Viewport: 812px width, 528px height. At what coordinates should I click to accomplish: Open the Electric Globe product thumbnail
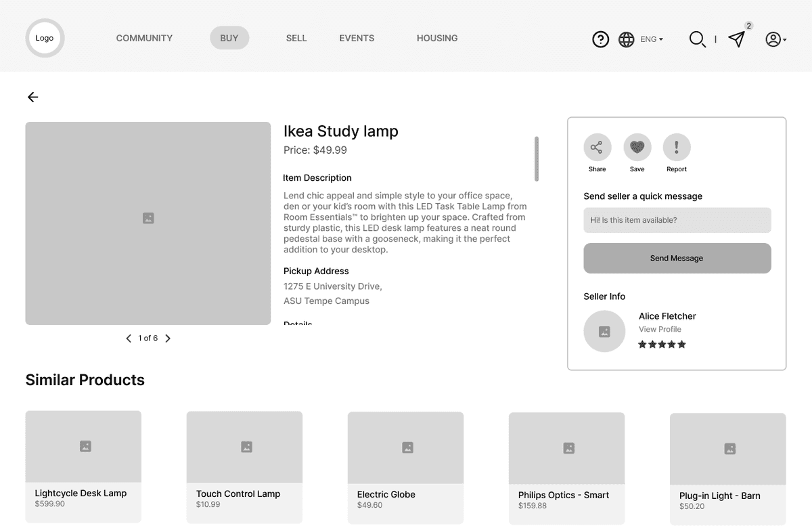[x=405, y=447]
